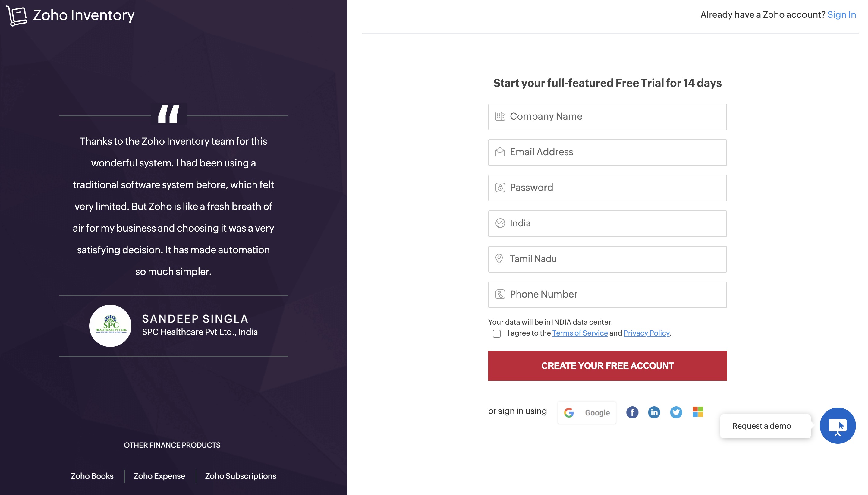Click the location globe icon for country

pyautogui.click(x=500, y=223)
